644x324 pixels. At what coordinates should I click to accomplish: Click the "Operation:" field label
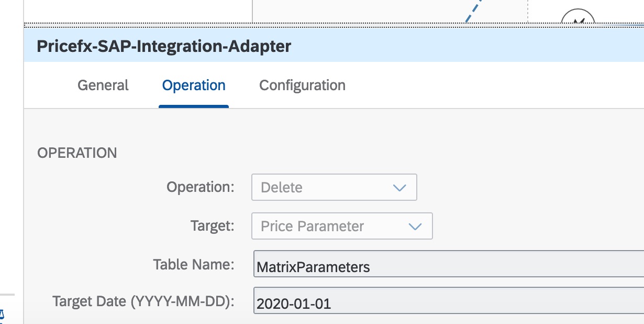[x=201, y=187]
